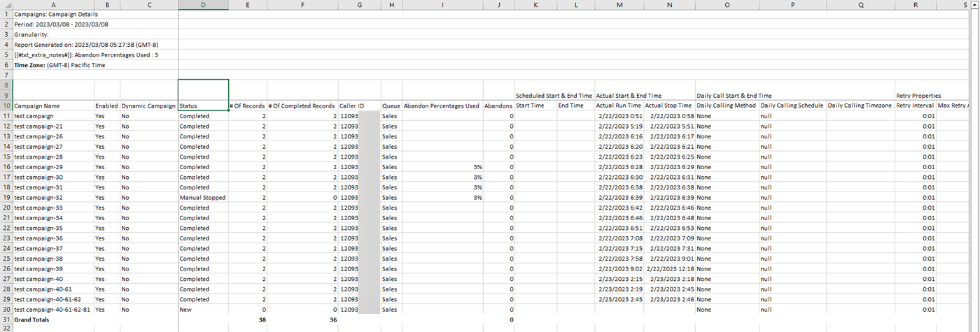Click the 'Daily Calling Method' header cell
Viewport: 980px width, 332px height.
pos(727,106)
